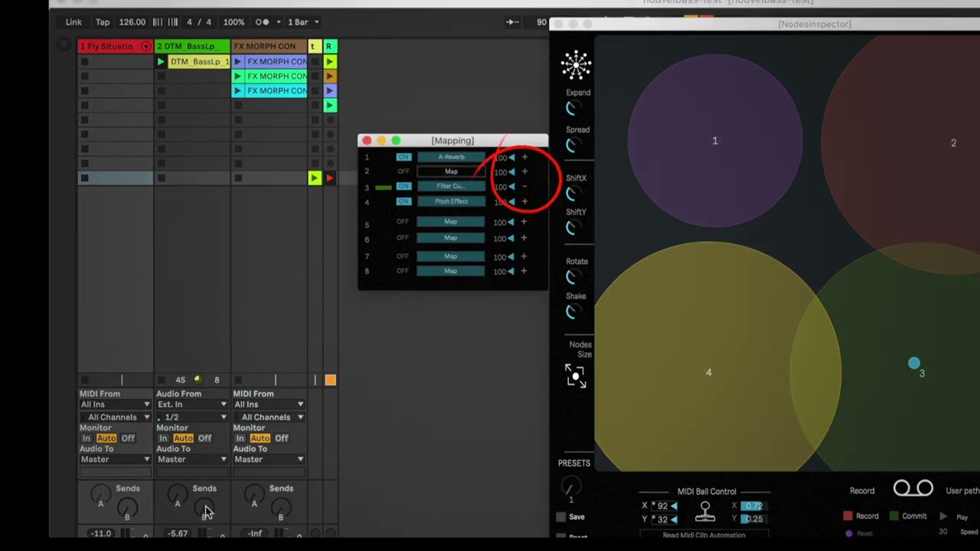Select the FX MORPH CON track header
The width and height of the screenshot is (980, 551).
point(269,47)
